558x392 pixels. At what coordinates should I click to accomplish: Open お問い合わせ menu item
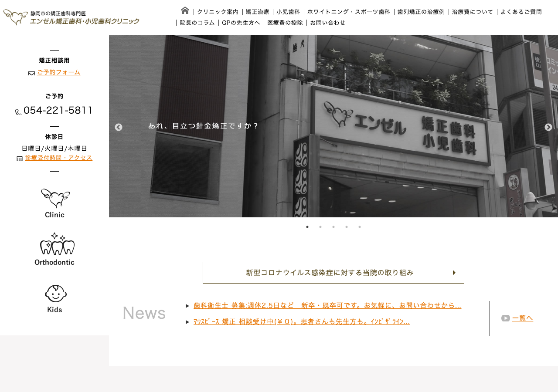328,23
